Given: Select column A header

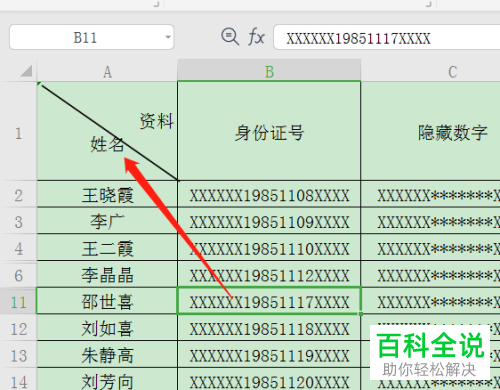Looking at the screenshot, I should pyautogui.click(x=107, y=71).
